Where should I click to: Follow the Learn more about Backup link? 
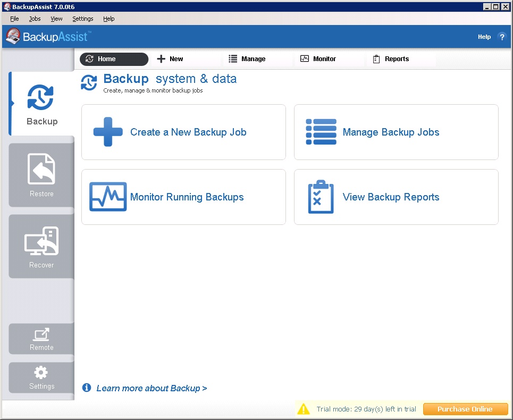pos(152,388)
